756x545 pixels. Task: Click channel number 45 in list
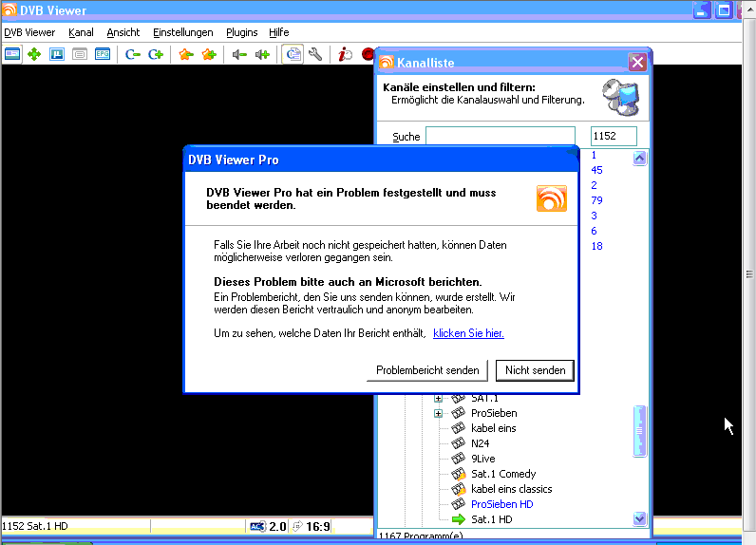point(596,170)
